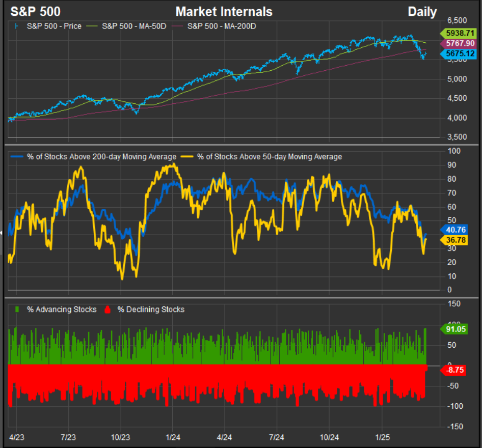Click '% of Stocks Above 50-day Moving Average' label

[270, 157]
